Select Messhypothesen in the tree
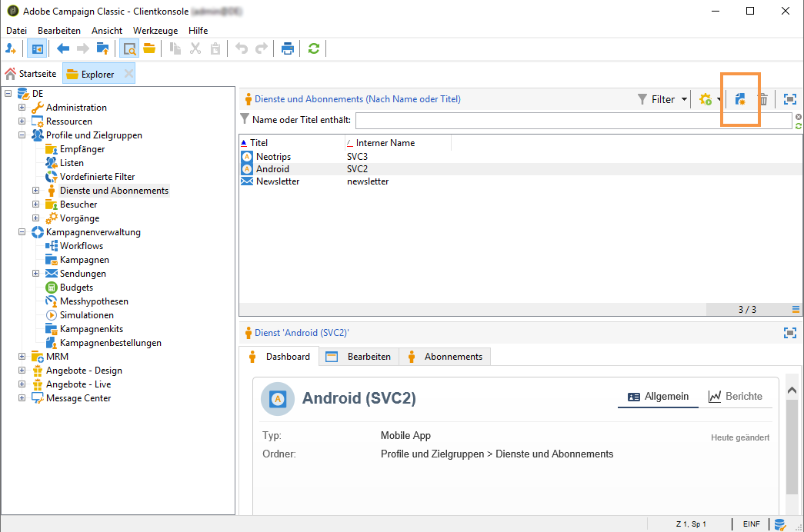Screen dimensions: 804x532 point(94,301)
